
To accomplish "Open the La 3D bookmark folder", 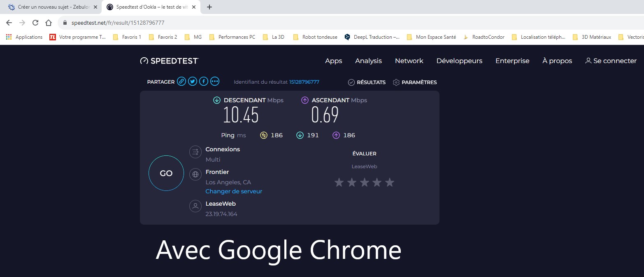I will click(273, 37).
